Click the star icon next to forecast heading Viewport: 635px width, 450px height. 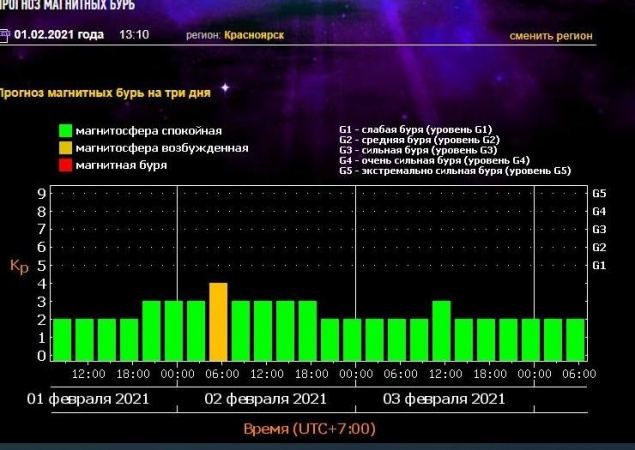pos(225,88)
